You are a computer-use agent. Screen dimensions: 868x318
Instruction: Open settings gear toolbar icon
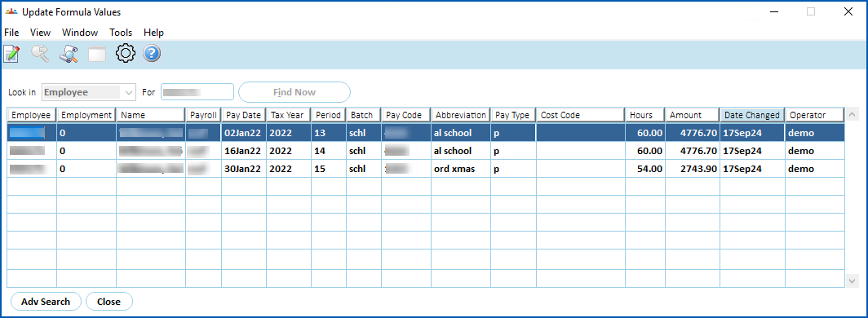(x=126, y=54)
